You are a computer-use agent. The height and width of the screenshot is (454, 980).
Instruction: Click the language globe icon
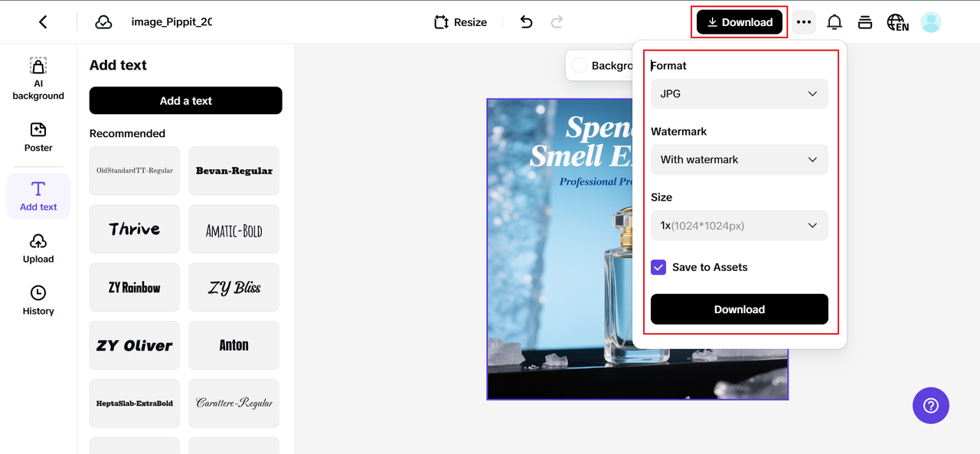(897, 22)
